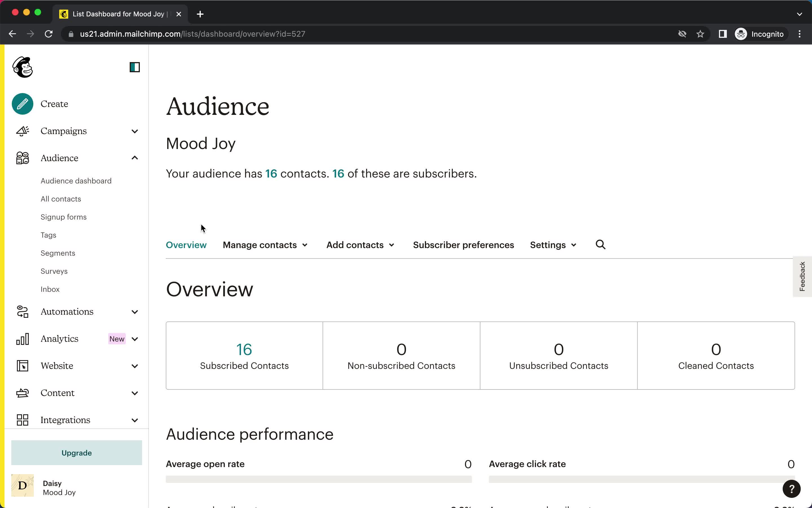Collapse the Audience menu chevron

coord(134,158)
